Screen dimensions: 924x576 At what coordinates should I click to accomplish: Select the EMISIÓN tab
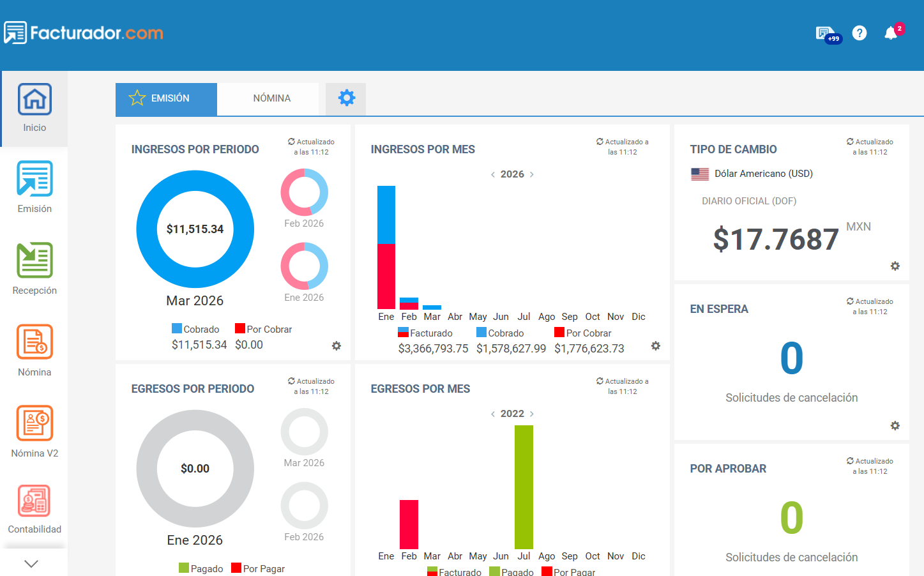click(166, 98)
